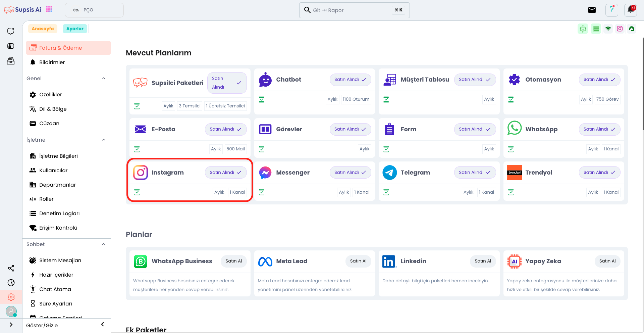Viewport: 644px width, 333px height.
Task: Click the Messenger plan card's logo icon
Action: 265,173
